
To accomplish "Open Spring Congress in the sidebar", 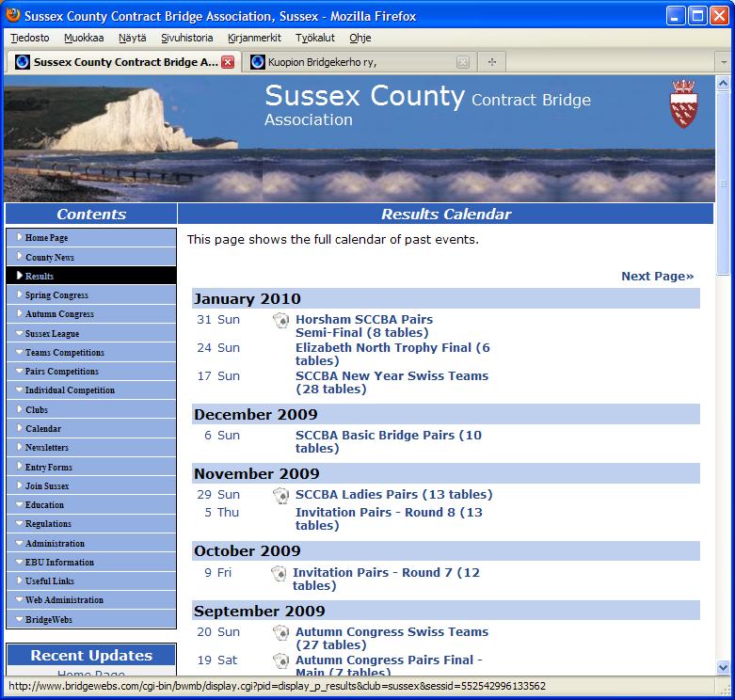I will [x=91, y=295].
